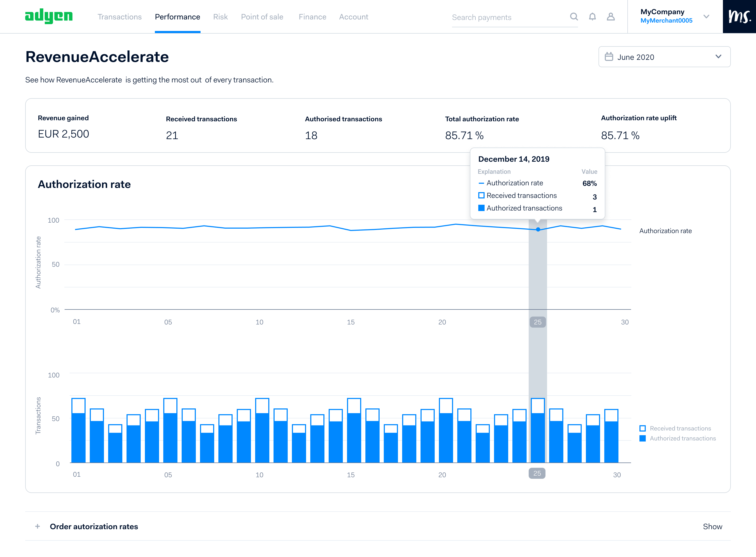The width and height of the screenshot is (756, 557).
Task: Click highlighted data point on rate line
Action: [x=538, y=230]
